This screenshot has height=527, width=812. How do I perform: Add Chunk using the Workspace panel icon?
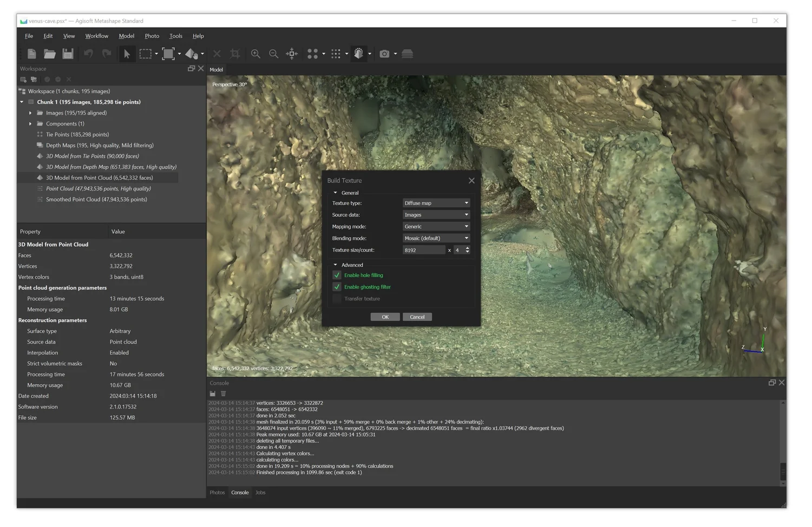23,79
